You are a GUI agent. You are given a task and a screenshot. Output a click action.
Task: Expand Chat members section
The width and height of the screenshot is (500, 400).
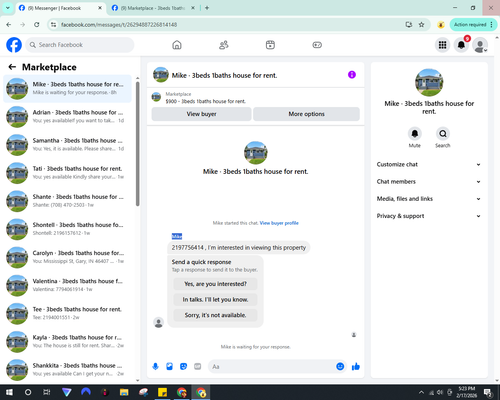click(429, 182)
